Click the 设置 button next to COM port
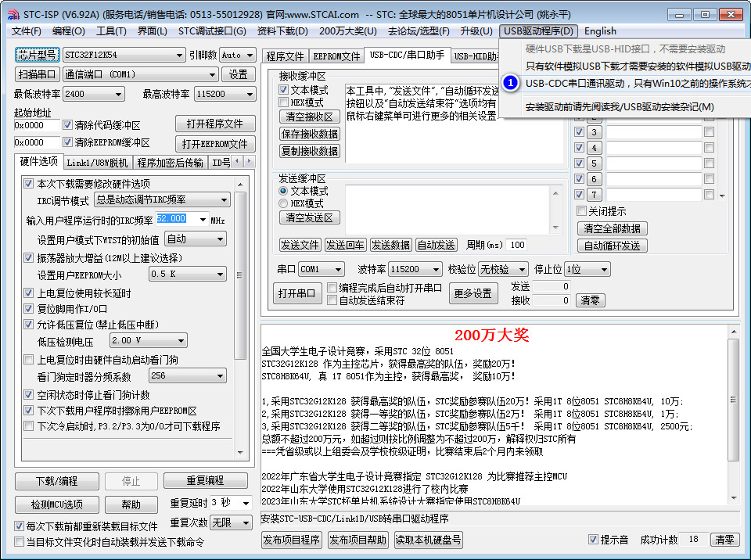The height and width of the screenshot is (560, 751). point(238,74)
